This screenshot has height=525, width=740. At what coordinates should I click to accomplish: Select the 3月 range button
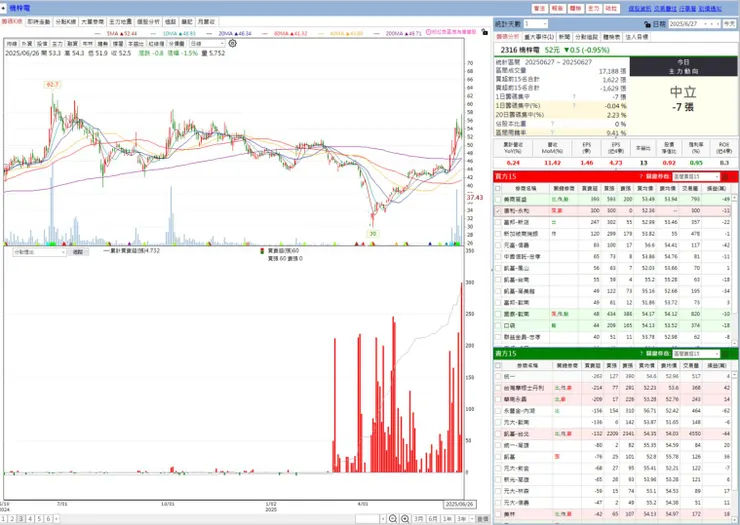click(418, 519)
